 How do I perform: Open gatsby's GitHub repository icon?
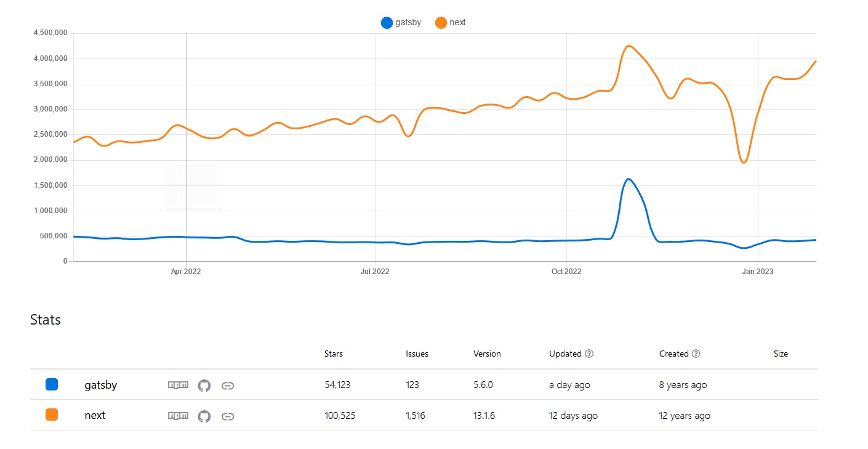pos(204,386)
